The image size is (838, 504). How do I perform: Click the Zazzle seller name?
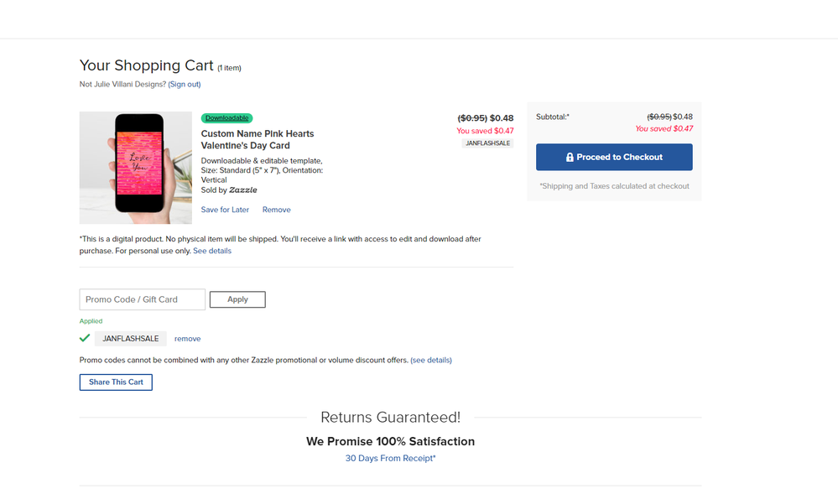pyautogui.click(x=243, y=190)
